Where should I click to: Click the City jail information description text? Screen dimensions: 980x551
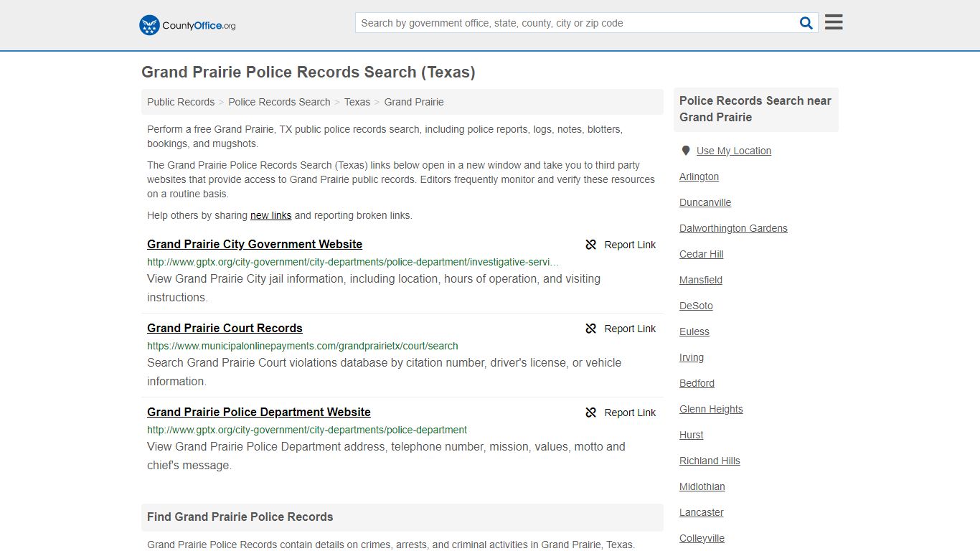374,288
